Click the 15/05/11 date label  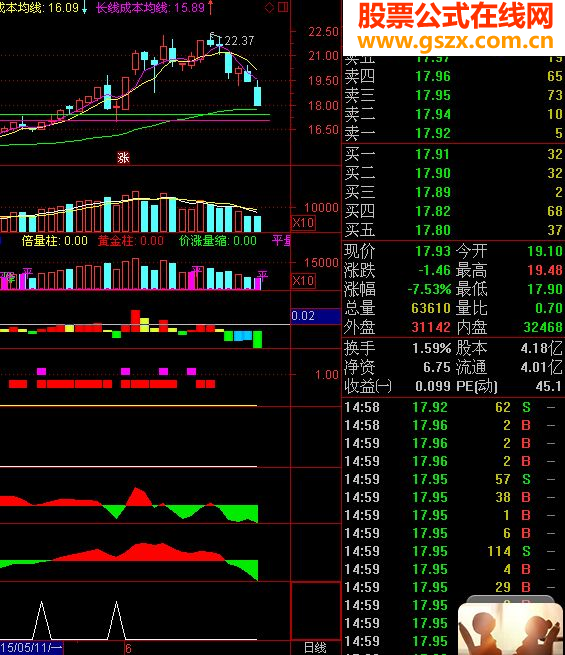(x=31, y=648)
